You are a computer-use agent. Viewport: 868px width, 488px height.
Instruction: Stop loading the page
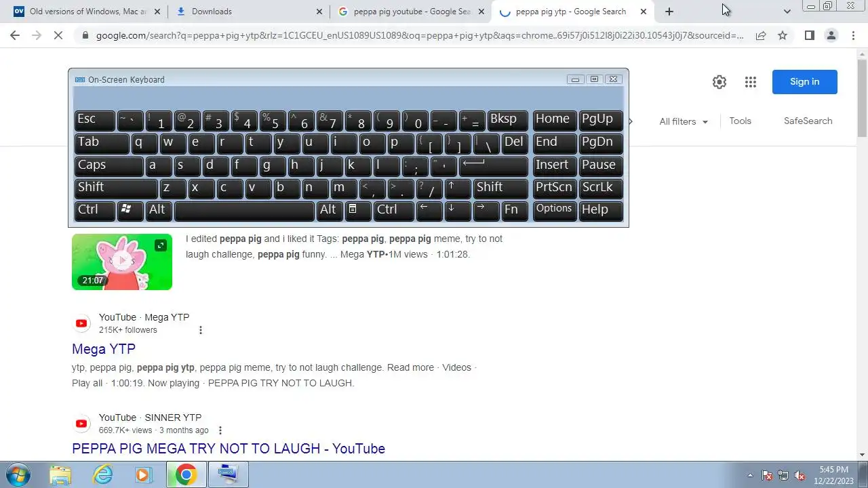(58, 35)
